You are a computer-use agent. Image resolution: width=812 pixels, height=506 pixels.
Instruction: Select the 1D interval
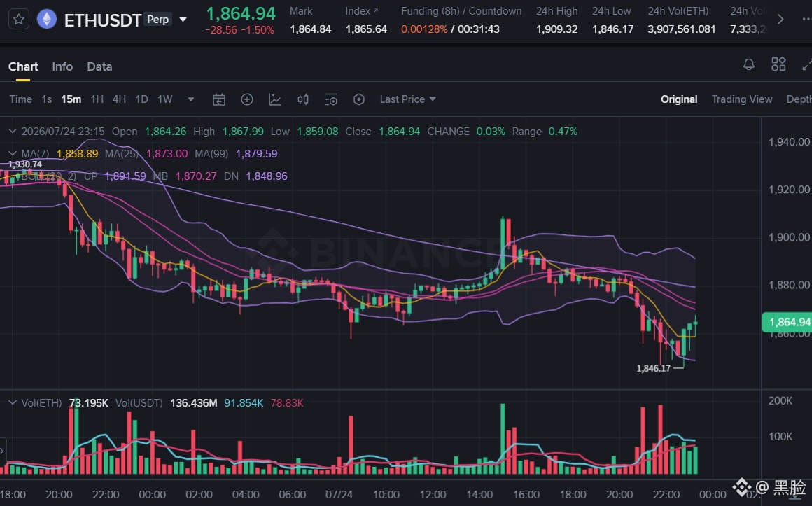[x=141, y=99]
